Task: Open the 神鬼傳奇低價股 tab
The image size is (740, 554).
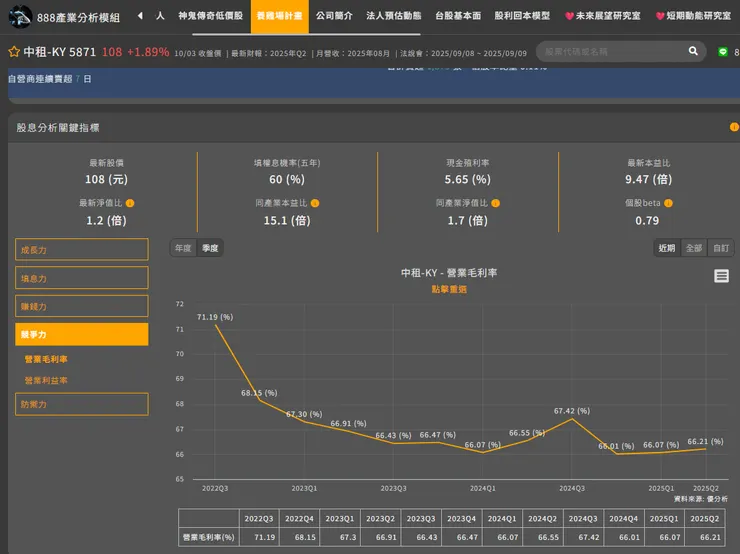Action: pos(210,16)
